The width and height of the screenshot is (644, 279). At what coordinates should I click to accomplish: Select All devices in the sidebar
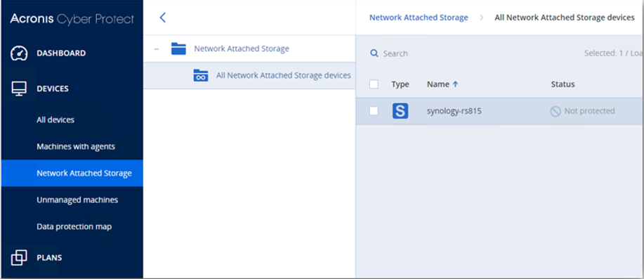[x=55, y=120]
